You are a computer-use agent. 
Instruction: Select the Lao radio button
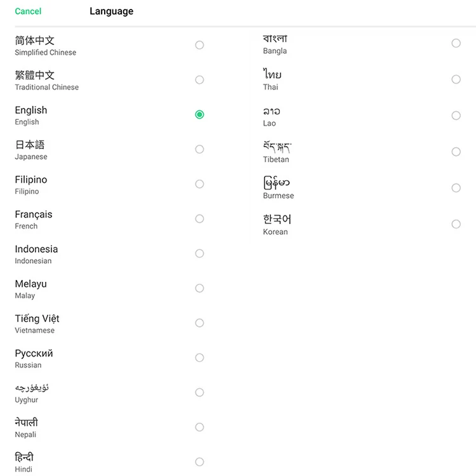click(456, 116)
